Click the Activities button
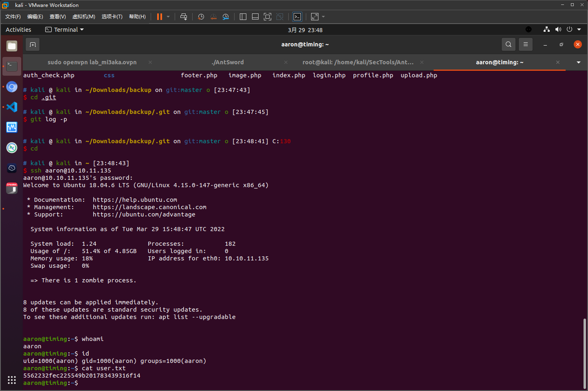Viewport: 588px width, 391px height. [18, 30]
